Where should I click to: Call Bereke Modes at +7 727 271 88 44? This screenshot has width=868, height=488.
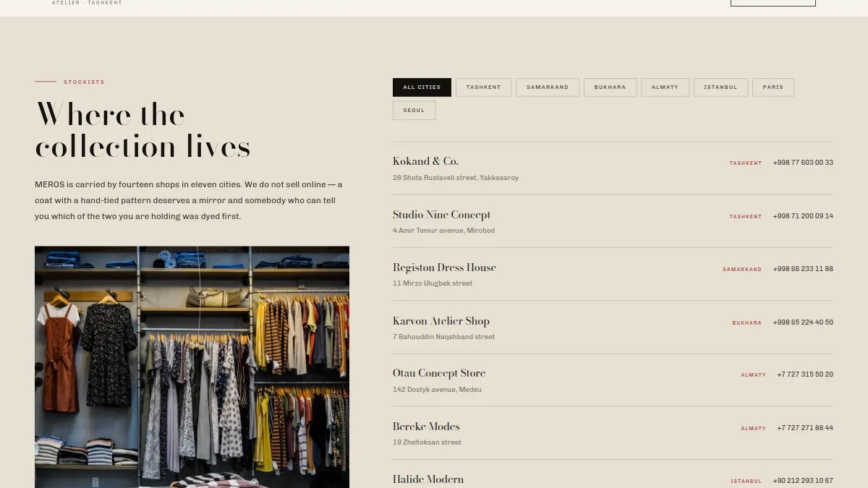tap(805, 428)
